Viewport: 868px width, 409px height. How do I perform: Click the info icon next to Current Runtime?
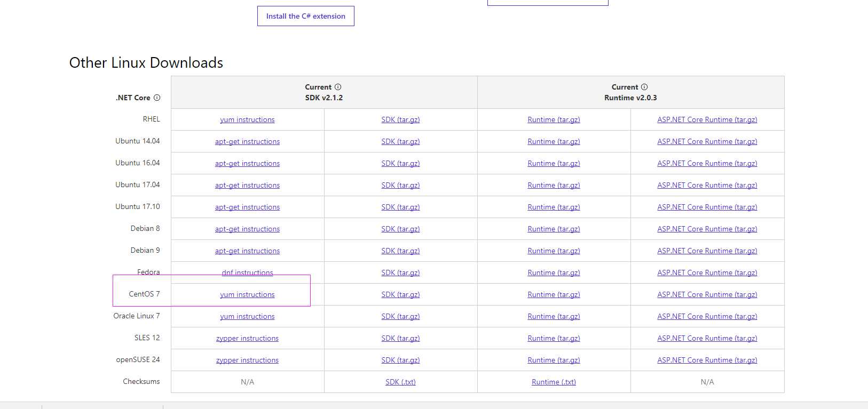click(x=644, y=87)
